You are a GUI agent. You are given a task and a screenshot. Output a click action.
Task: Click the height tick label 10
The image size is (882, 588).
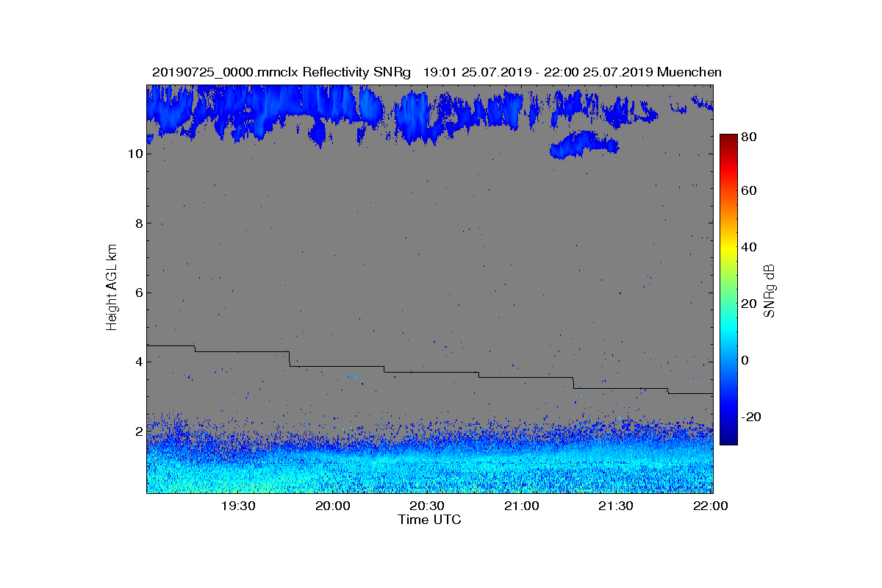[x=135, y=154]
